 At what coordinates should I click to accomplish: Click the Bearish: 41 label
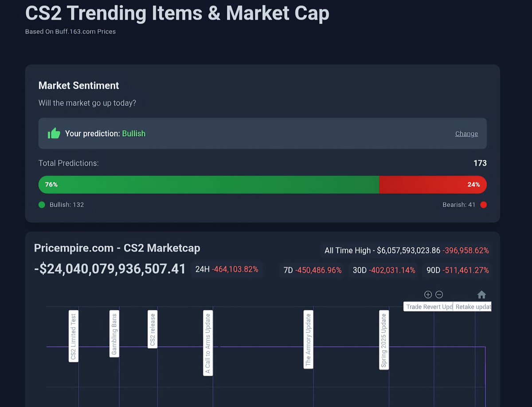tap(459, 205)
